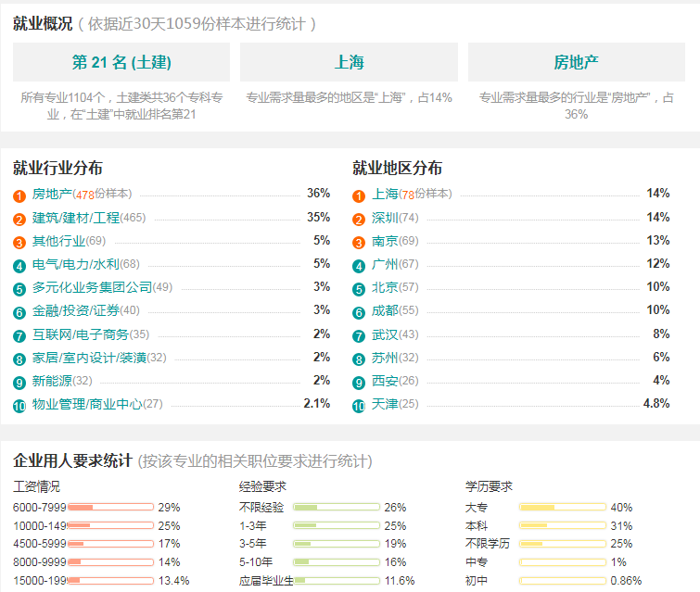The width and height of the screenshot is (700, 592).
Task: Click the 0.86% value for 初中
Action: tap(626, 581)
